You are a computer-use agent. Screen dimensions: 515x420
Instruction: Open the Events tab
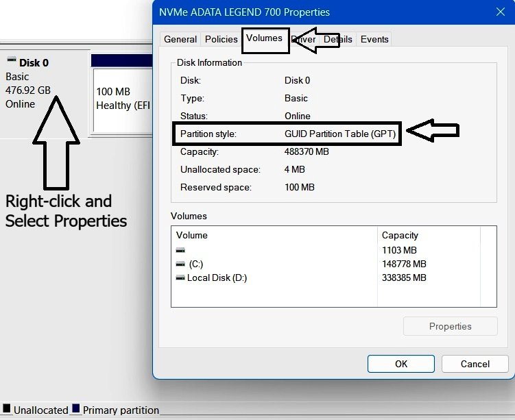pos(374,39)
